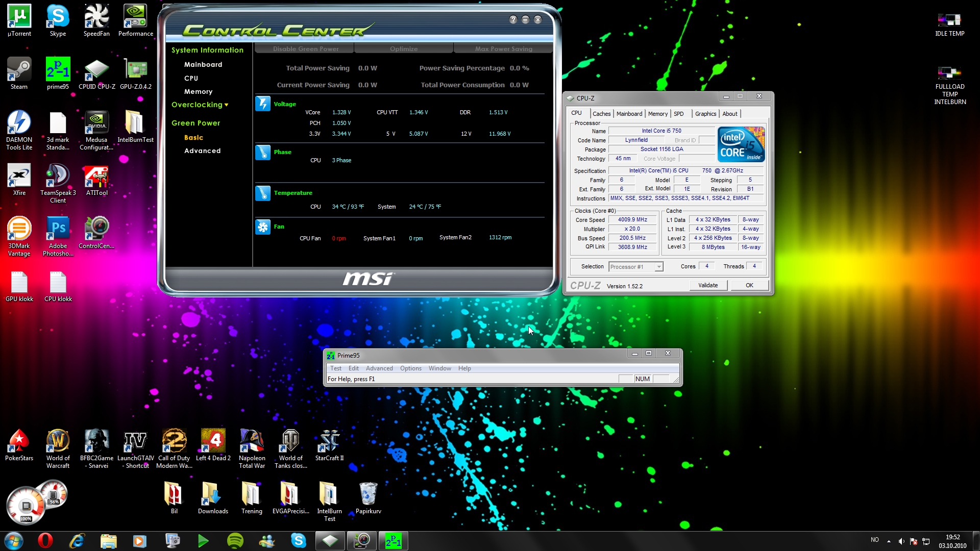Switch to the Caches tab in CPU-Z
This screenshot has width=980, height=551.
tap(601, 114)
